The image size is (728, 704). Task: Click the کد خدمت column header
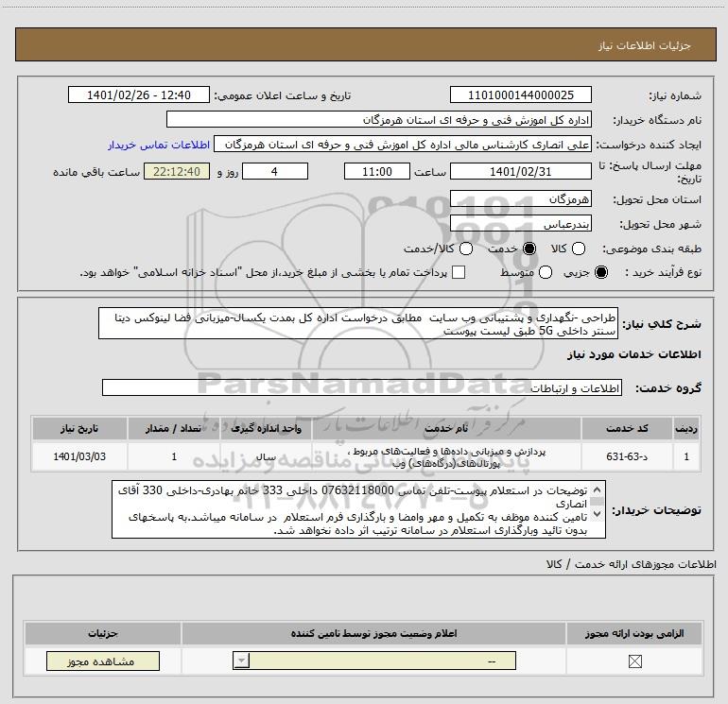627,428
